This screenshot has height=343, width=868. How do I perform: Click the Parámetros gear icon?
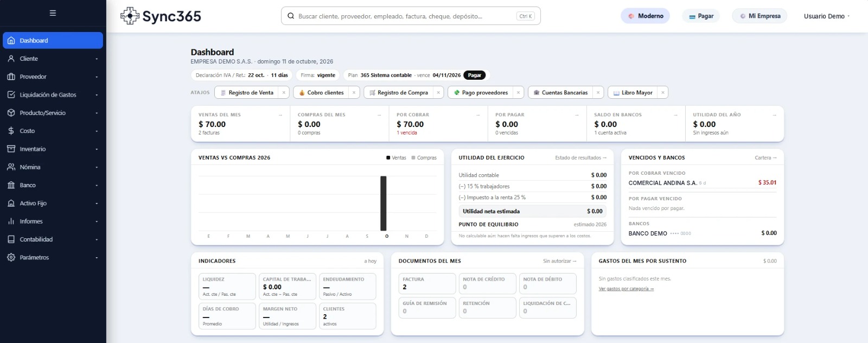(x=11, y=257)
